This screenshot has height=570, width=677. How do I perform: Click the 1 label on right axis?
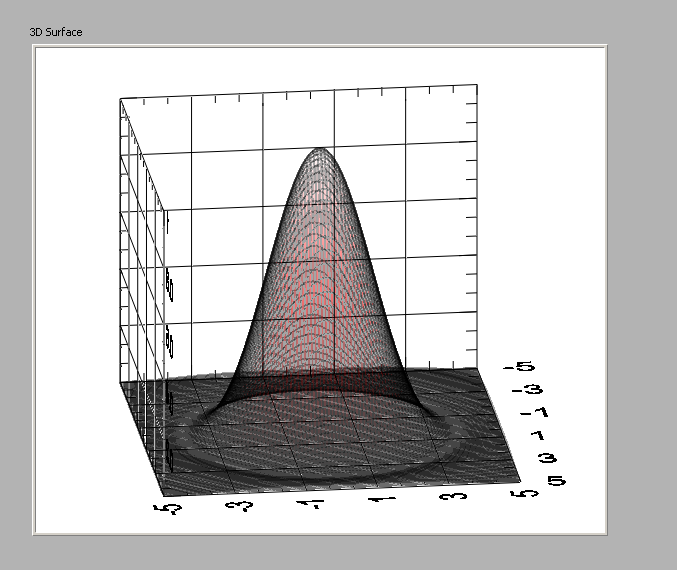click(x=540, y=436)
